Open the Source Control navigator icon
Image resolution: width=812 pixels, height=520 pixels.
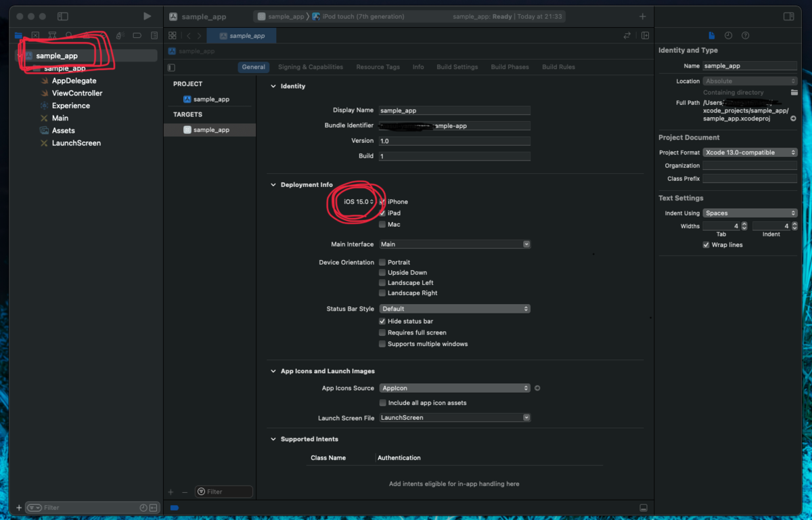[35, 35]
